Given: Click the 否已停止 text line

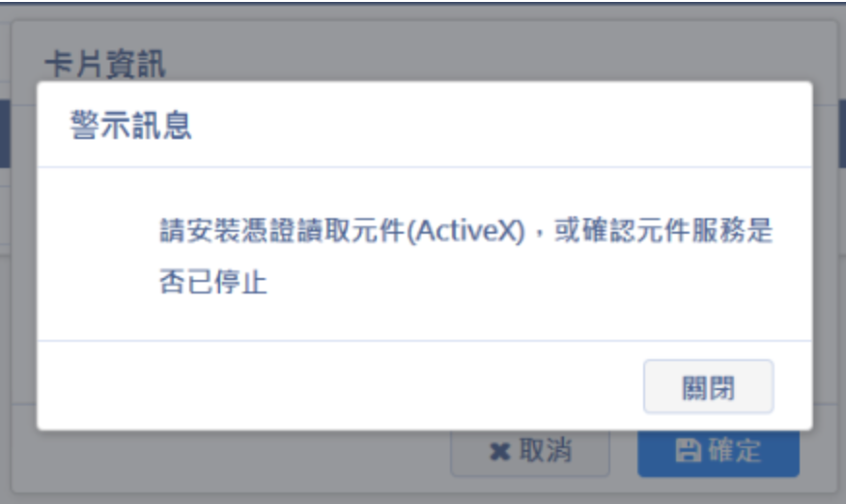Looking at the screenshot, I should point(213,282).
